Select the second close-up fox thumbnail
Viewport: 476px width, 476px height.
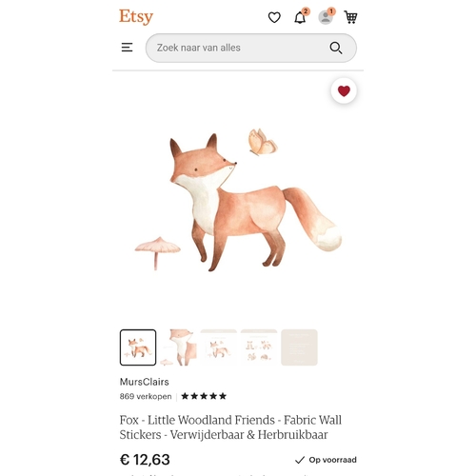178,347
